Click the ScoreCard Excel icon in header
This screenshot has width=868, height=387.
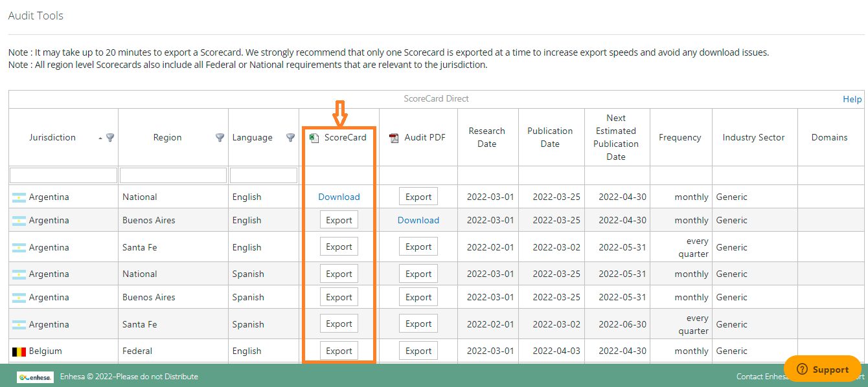pyautogui.click(x=314, y=138)
